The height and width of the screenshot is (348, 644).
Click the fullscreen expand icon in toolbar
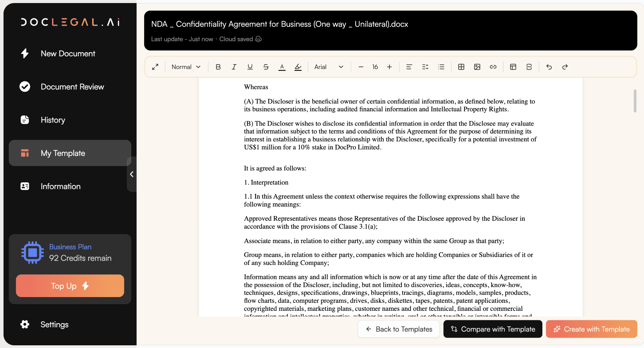(155, 67)
